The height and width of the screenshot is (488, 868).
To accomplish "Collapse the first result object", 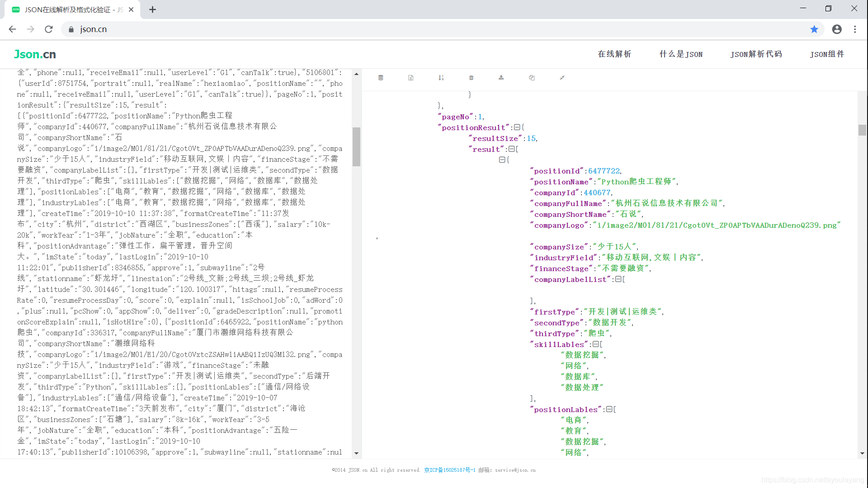I will pos(502,160).
